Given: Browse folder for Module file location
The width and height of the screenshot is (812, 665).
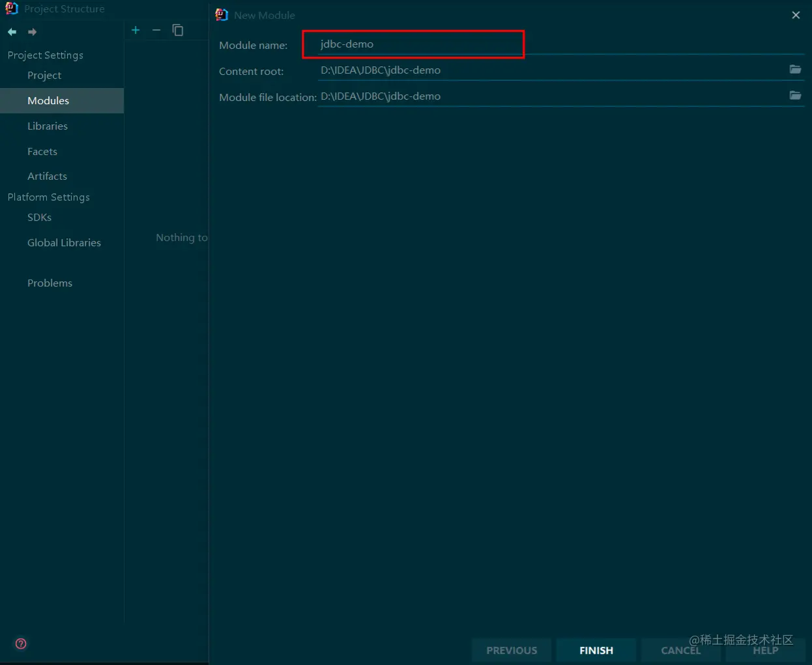Looking at the screenshot, I should tap(795, 95).
